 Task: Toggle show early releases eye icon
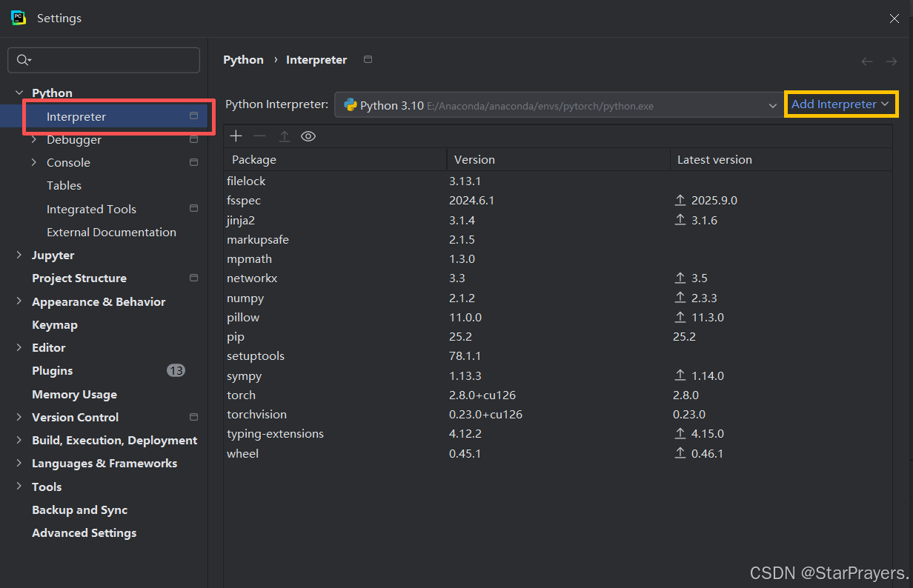point(308,136)
